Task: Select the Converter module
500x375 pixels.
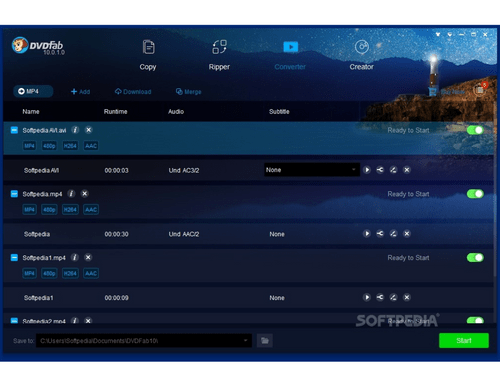Action: click(290, 55)
